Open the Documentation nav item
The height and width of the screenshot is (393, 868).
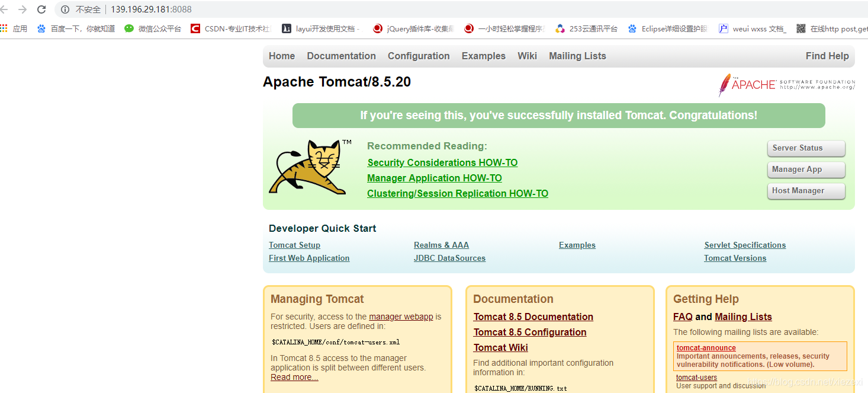pyautogui.click(x=342, y=56)
